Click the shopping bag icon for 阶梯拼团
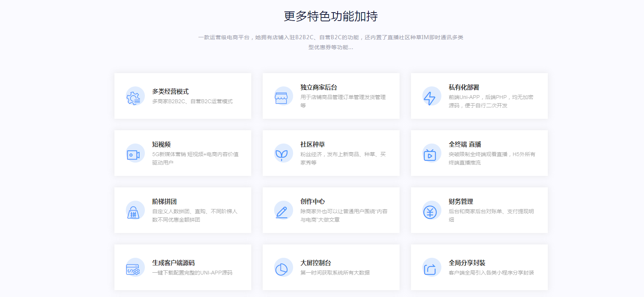This screenshot has height=297, width=644. [x=133, y=212]
